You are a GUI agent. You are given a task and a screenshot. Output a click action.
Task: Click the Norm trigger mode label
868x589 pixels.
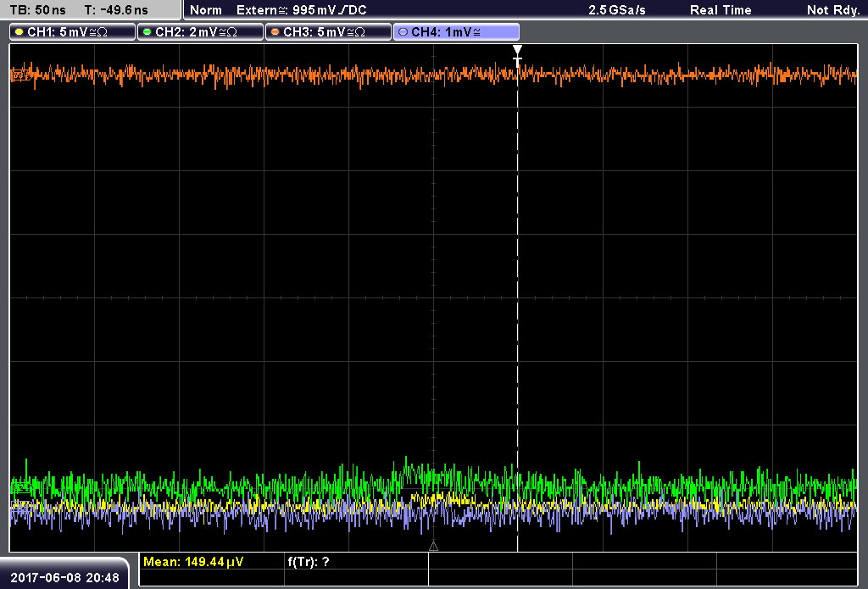(206, 10)
